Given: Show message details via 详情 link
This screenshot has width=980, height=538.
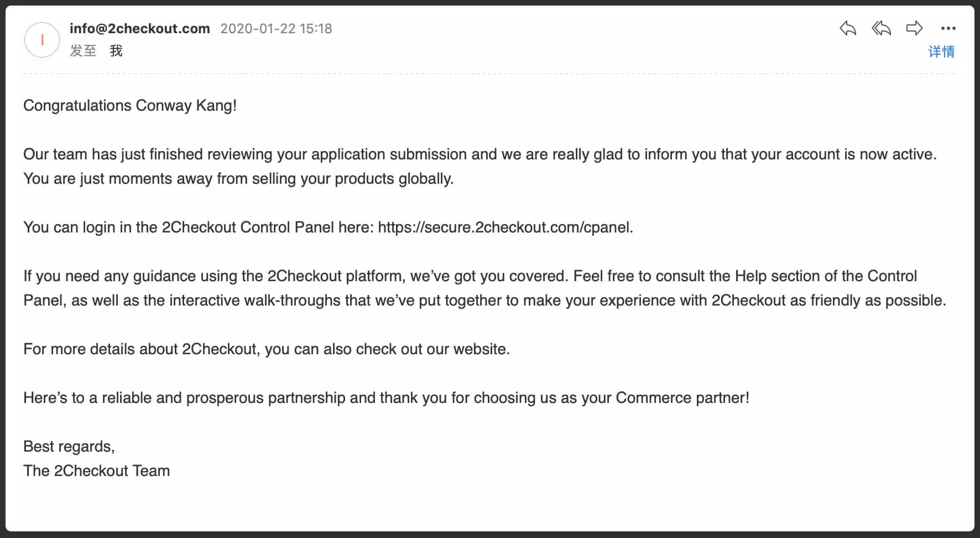Looking at the screenshot, I should coord(941,51).
